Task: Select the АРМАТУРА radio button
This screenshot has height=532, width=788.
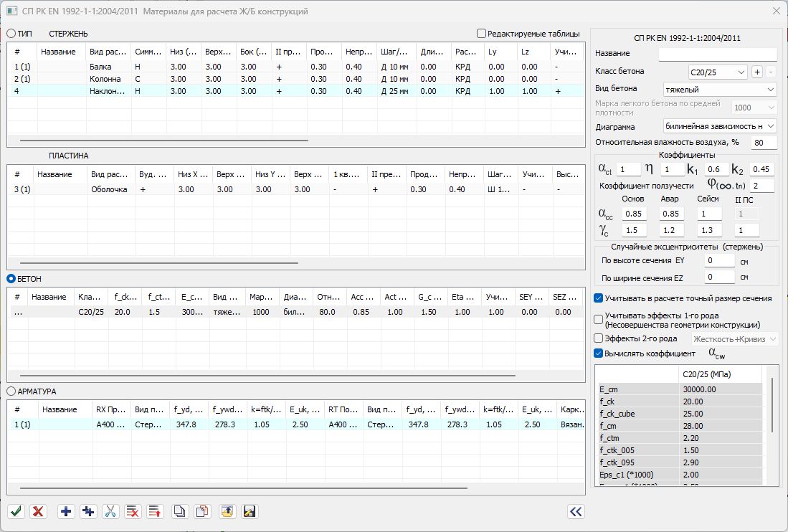Action: tap(11, 391)
